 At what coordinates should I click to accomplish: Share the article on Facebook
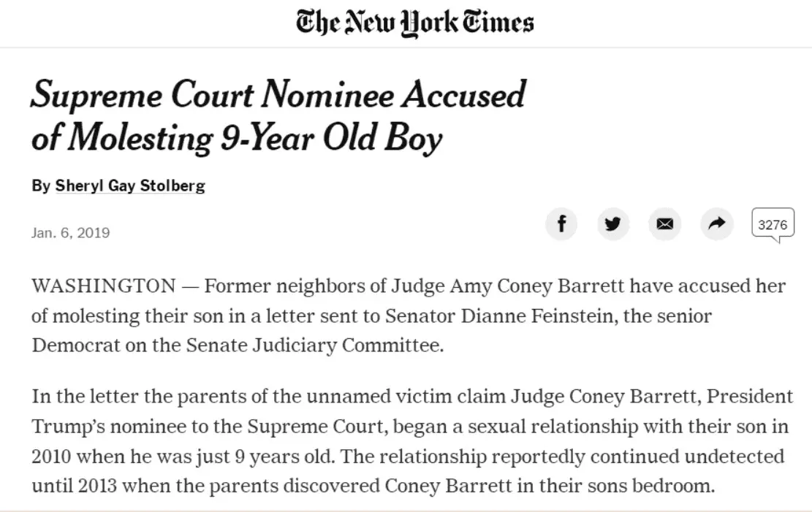561,223
